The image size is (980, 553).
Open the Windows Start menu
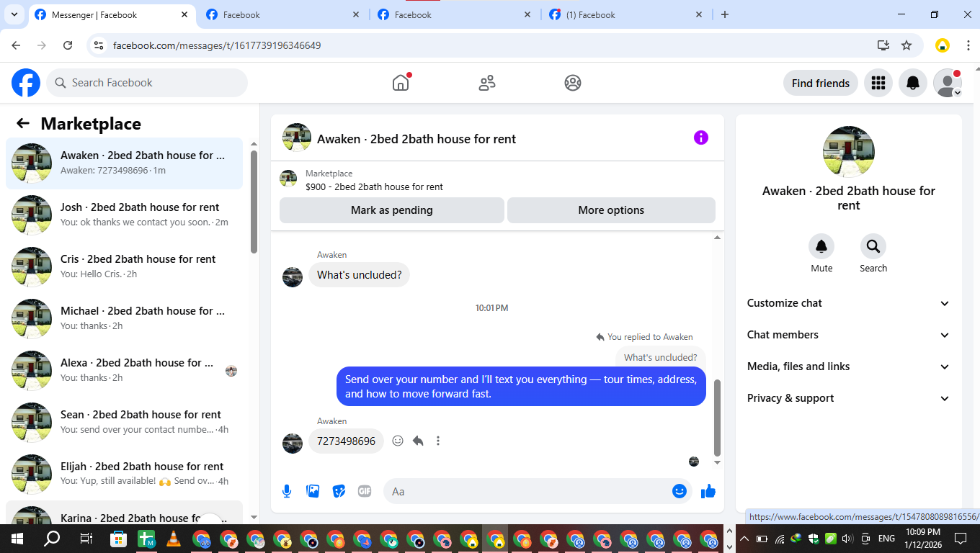click(x=17, y=539)
